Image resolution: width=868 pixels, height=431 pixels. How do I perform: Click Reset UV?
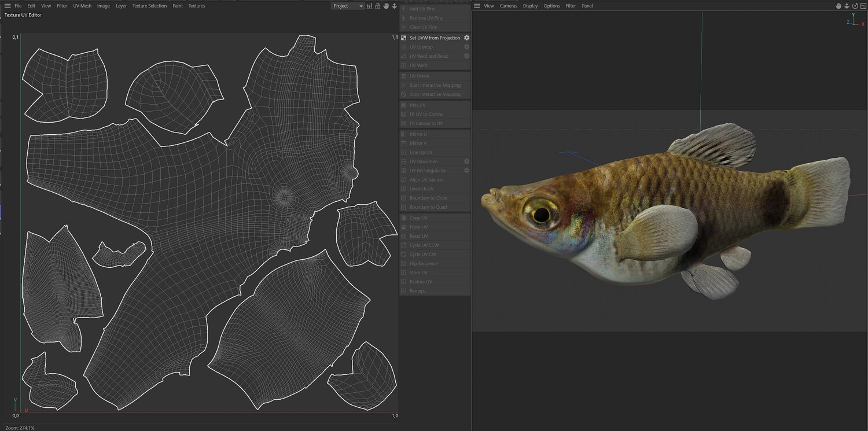tap(435, 236)
